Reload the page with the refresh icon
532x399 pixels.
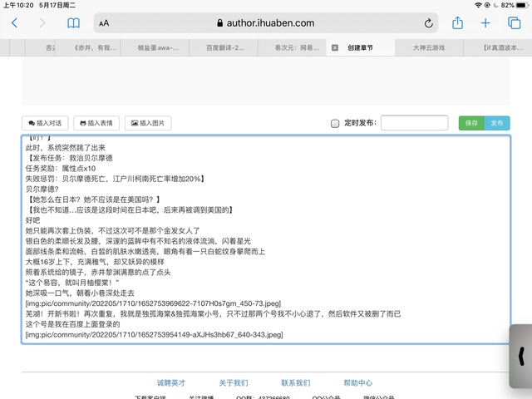[x=428, y=23]
